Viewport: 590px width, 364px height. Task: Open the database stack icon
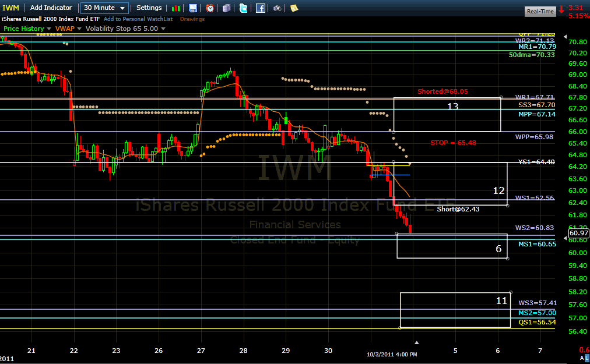tap(227, 8)
